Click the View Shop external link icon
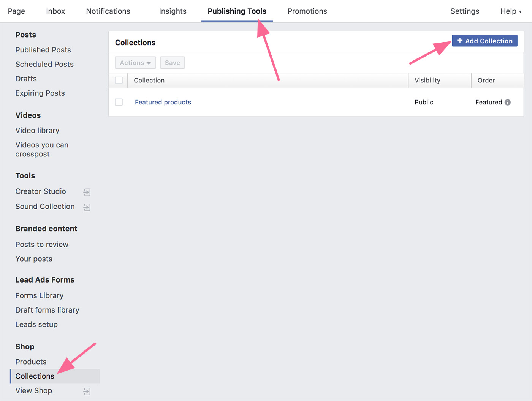The height and width of the screenshot is (401, 532). click(x=87, y=391)
